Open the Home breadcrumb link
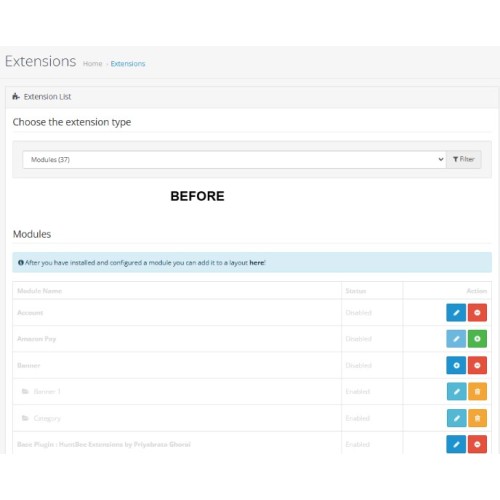500x500 pixels. [x=93, y=64]
